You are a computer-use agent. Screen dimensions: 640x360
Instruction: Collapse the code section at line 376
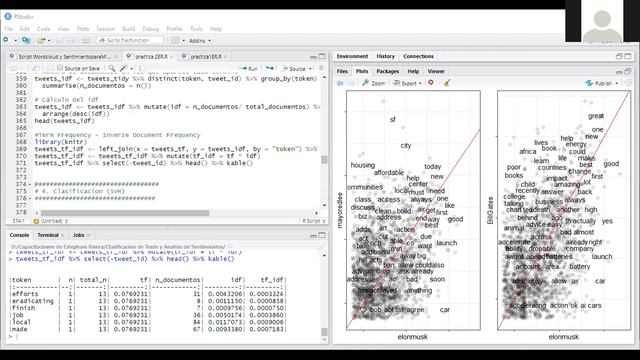pyautogui.click(x=30, y=198)
